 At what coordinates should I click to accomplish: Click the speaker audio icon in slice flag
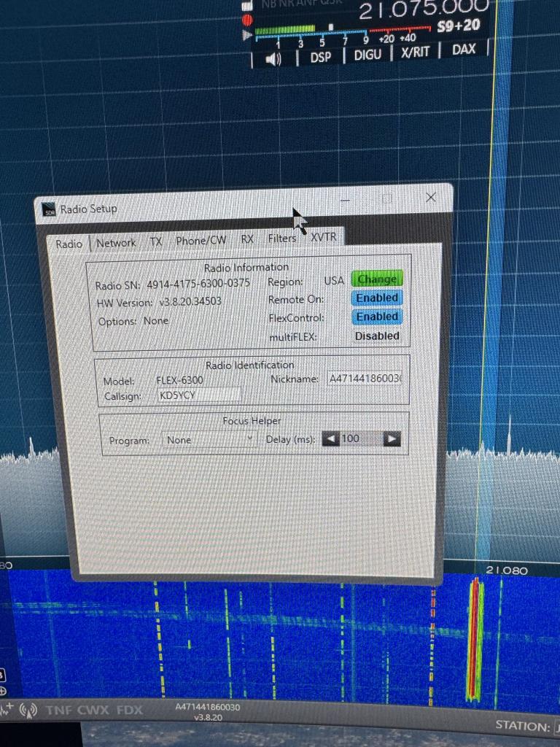click(x=274, y=58)
